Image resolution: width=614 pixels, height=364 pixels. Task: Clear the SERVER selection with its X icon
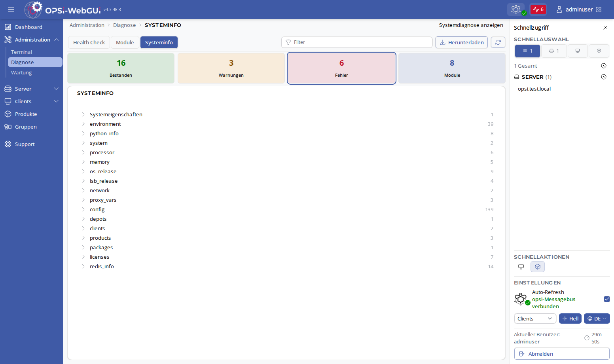click(604, 77)
